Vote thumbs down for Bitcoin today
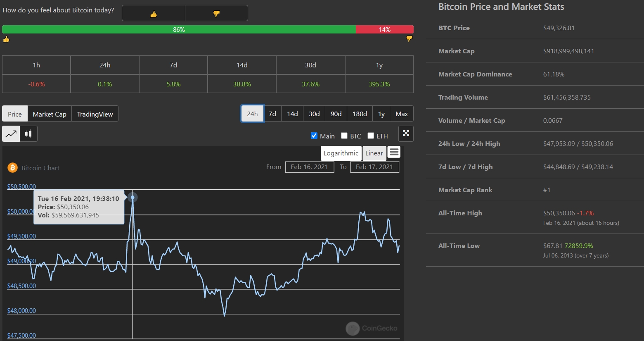 [216, 13]
